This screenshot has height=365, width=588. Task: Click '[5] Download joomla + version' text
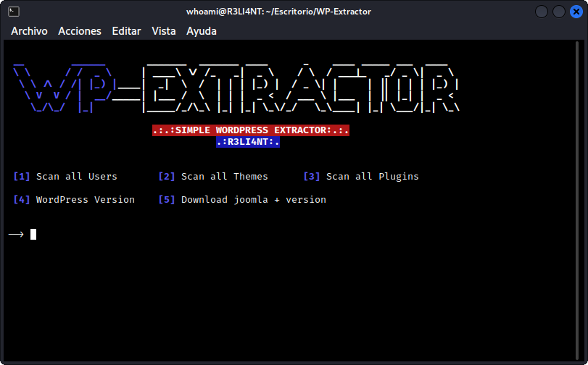(x=242, y=200)
